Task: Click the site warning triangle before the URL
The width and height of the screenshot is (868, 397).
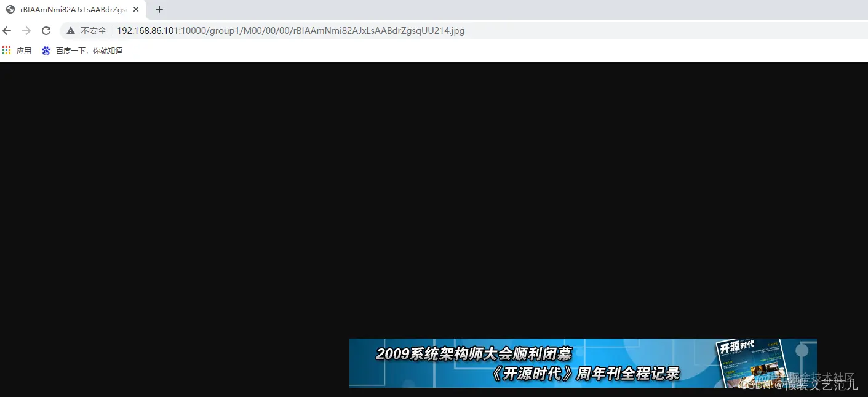Action: pyautogui.click(x=71, y=30)
